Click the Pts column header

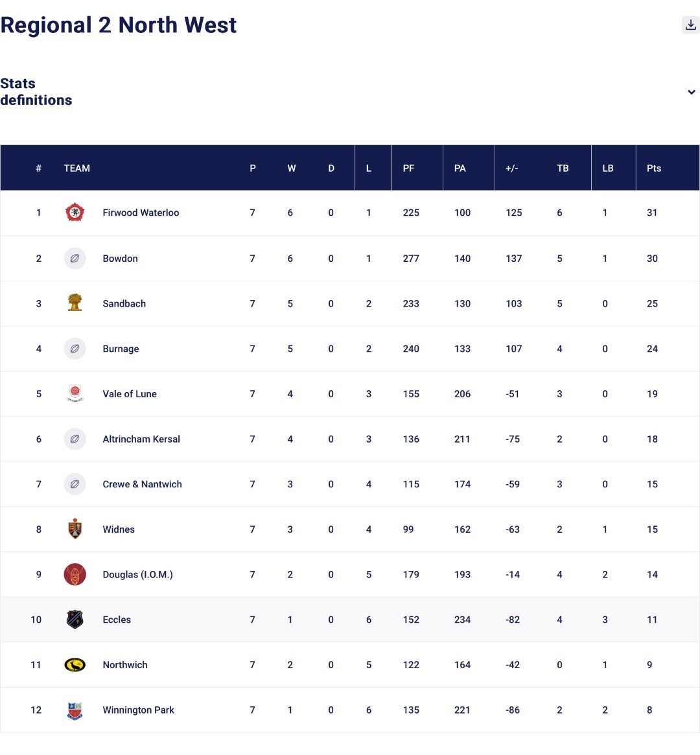click(x=654, y=168)
